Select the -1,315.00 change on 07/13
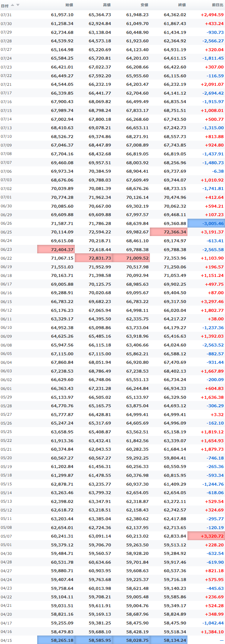225x644 pixels. click(213, 128)
